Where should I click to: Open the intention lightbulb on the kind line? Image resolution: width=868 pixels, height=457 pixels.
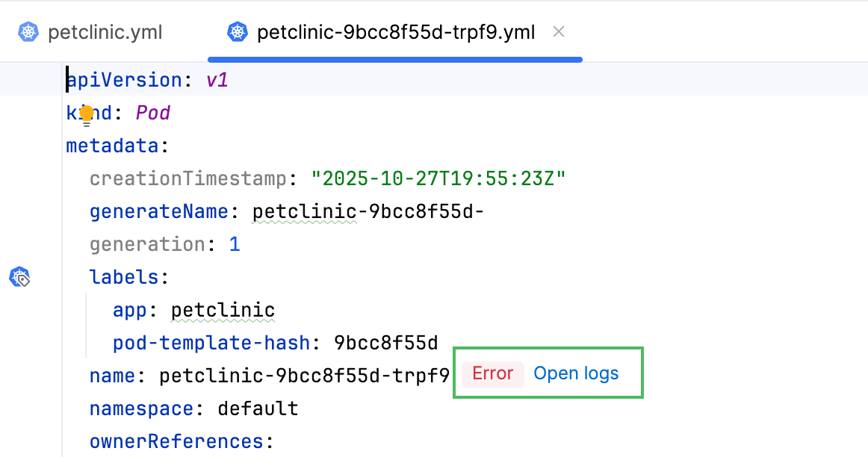pos(86,114)
